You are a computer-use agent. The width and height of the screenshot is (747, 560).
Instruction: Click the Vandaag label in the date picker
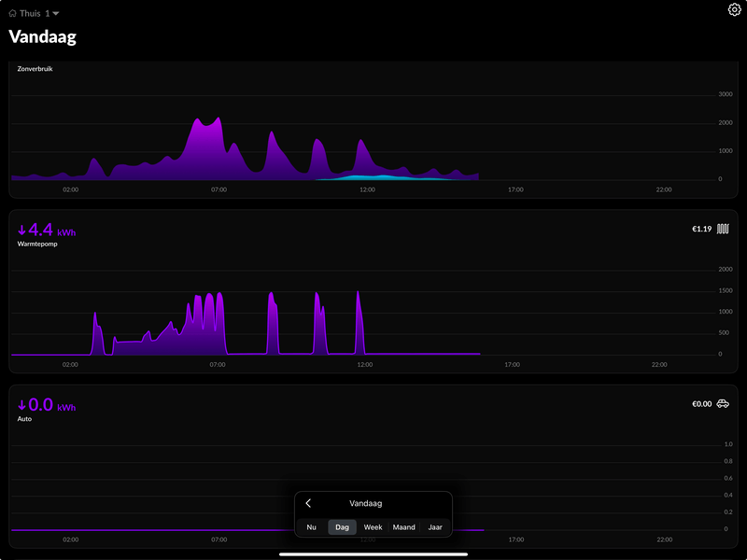click(x=366, y=503)
